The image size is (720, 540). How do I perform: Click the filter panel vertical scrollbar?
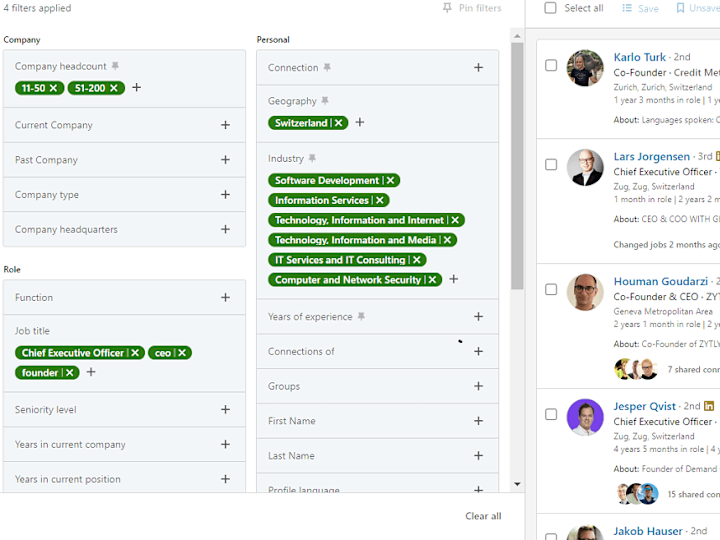pos(517,165)
